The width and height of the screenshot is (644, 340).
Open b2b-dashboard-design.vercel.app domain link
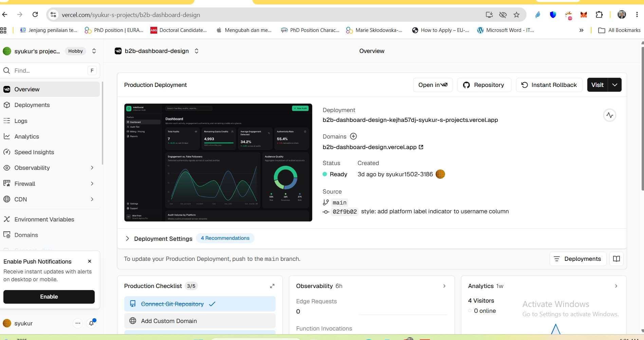pos(373,147)
